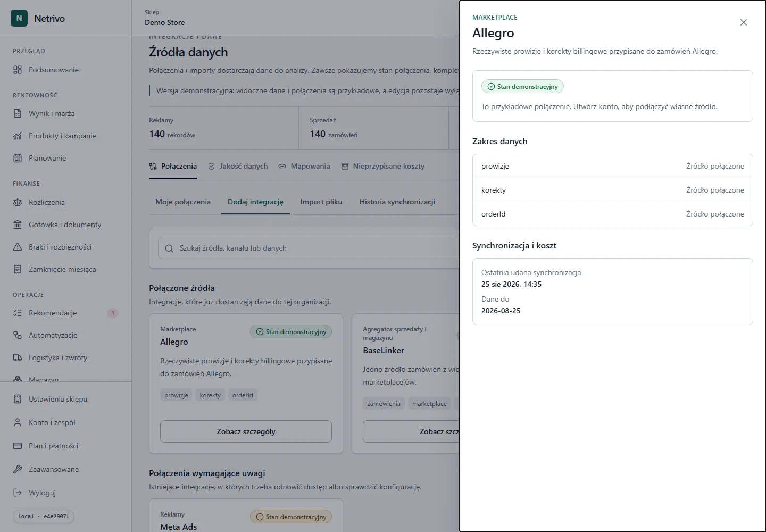Click the Źródła danych page heading

(188, 52)
